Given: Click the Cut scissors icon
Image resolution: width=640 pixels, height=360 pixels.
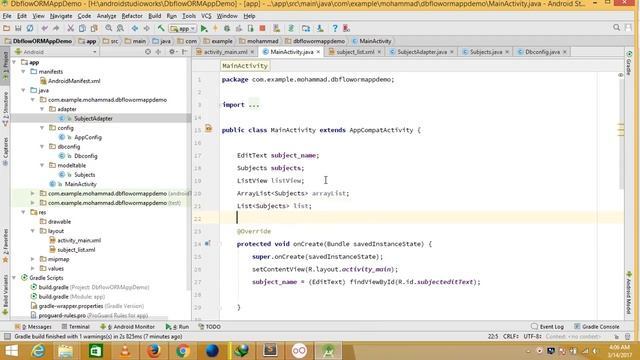Looking at the screenshot, I should tap(71, 28).
